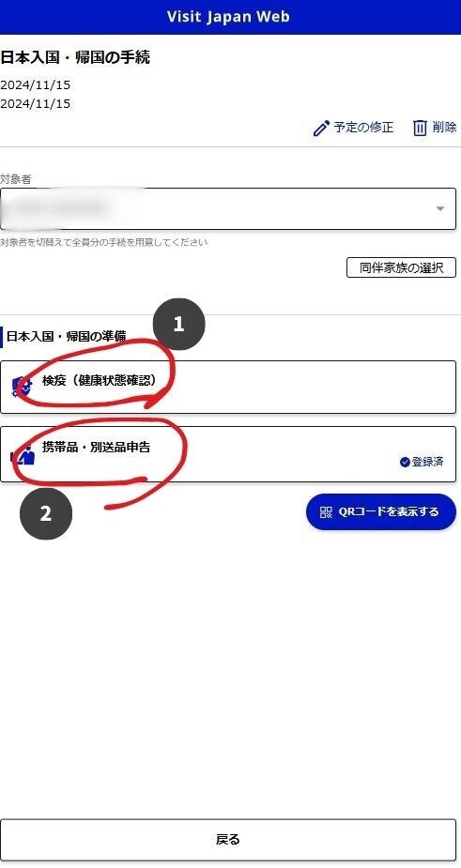Click the 削除 link text
461x868 pixels.
444,128
